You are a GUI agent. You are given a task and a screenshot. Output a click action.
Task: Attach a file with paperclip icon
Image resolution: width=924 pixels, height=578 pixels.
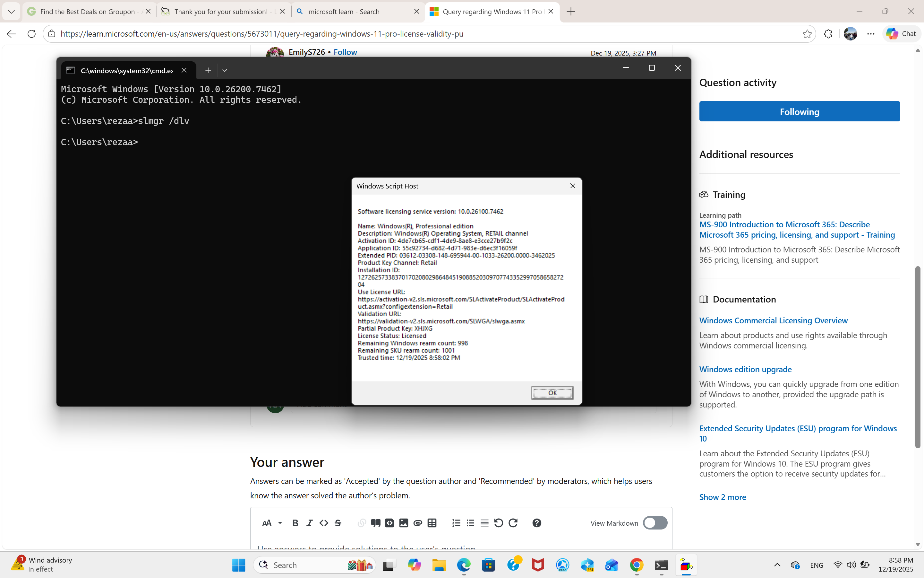click(418, 523)
